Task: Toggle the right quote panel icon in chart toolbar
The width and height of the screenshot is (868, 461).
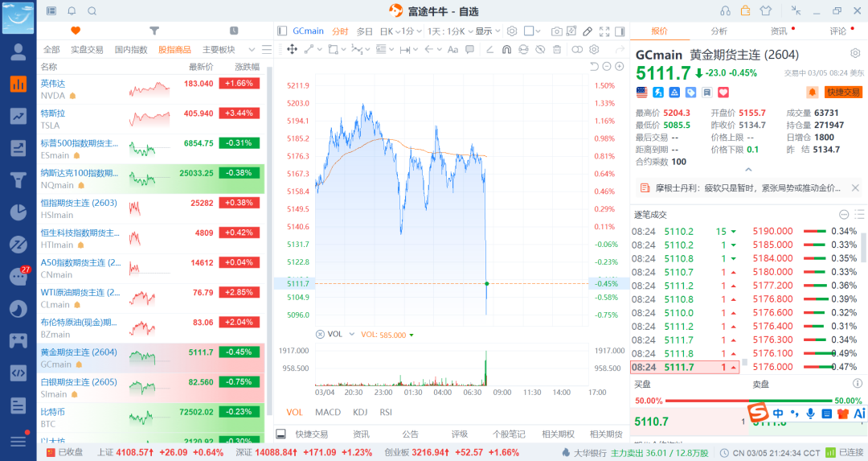Action: point(620,31)
